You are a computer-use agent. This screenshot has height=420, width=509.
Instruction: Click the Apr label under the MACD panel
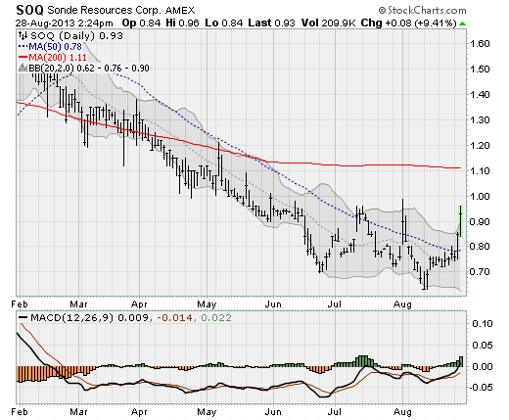point(139,412)
